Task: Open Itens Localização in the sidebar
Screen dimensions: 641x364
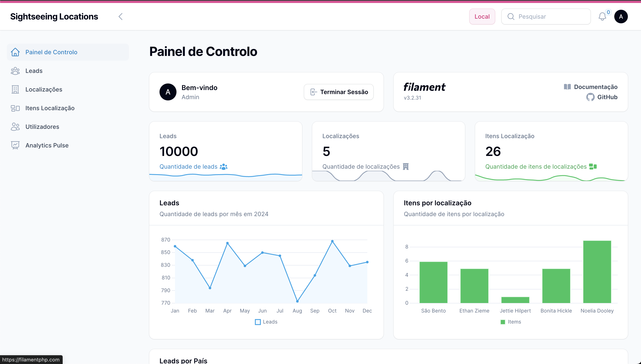Action: (68, 108)
